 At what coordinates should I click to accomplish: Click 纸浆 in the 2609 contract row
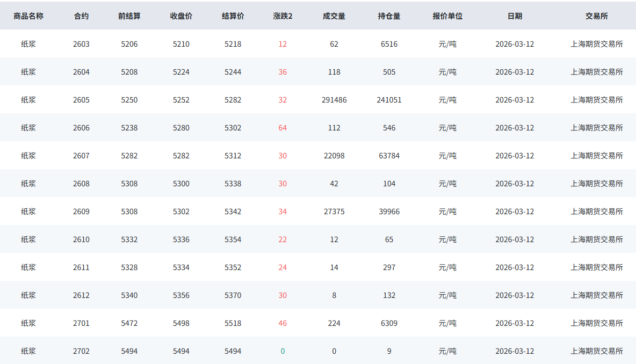point(28,212)
